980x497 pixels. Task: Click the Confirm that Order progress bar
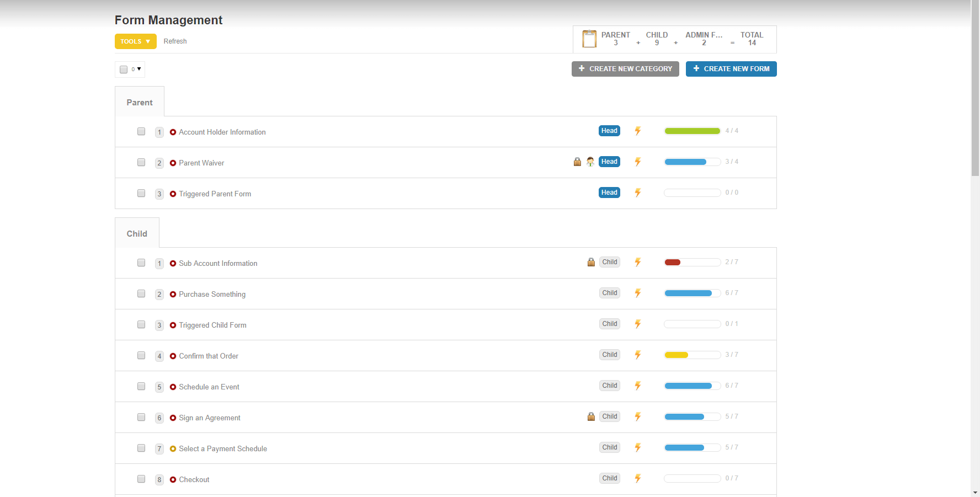click(x=692, y=355)
